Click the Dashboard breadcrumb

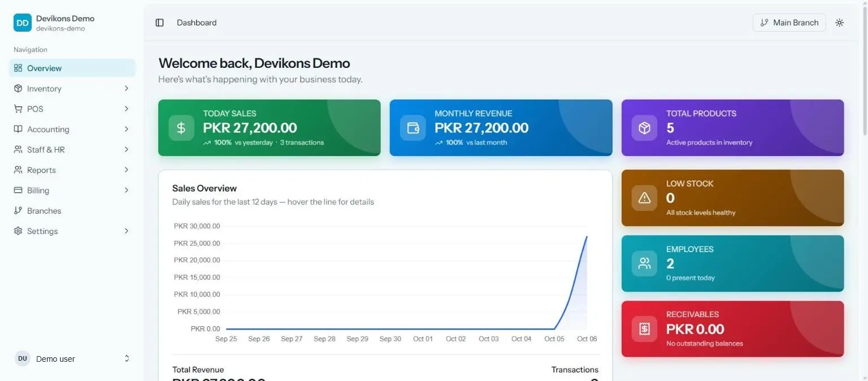click(x=197, y=23)
